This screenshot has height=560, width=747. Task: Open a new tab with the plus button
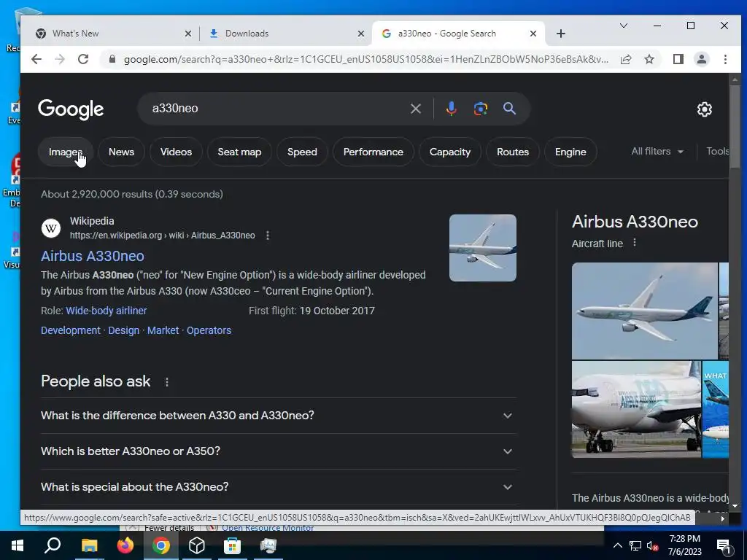tap(561, 34)
